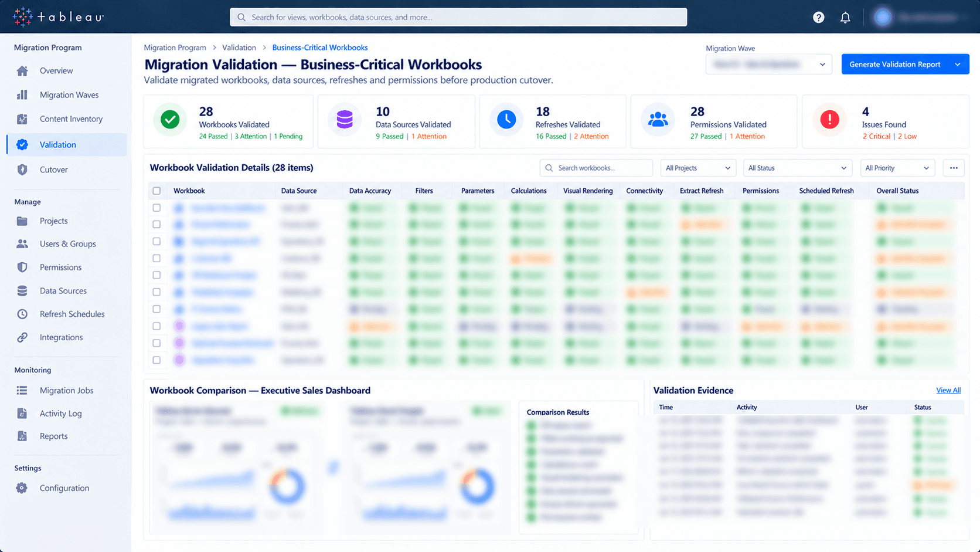Click the Data Sources database icon in sidebar
980x552 pixels.
[22, 291]
